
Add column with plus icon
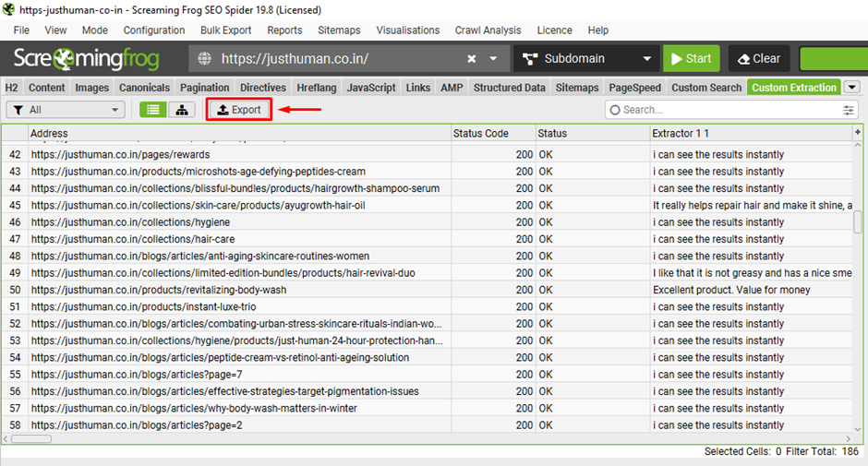[x=858, y=132]
